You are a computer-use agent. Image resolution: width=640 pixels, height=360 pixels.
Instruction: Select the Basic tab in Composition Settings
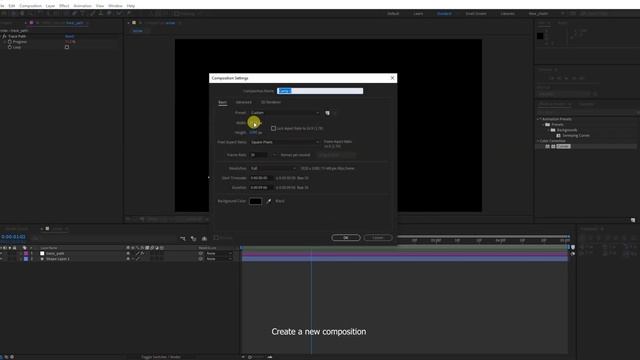click(x=222, y=102)
